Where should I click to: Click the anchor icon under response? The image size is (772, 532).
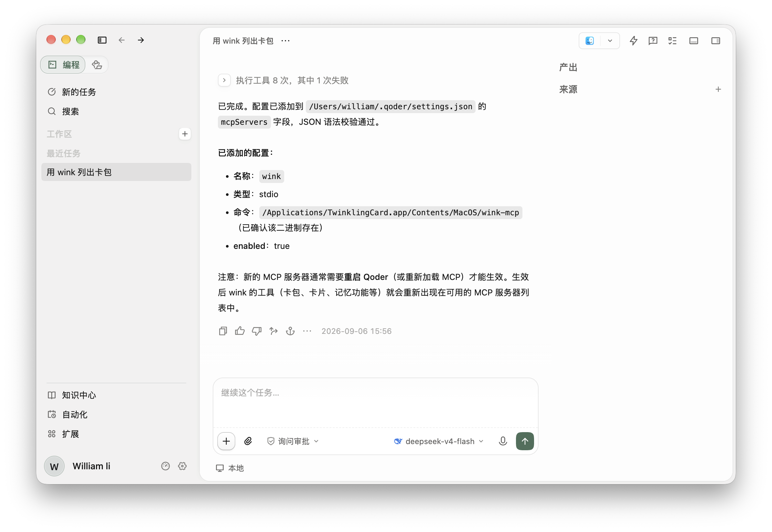(291, 331)
